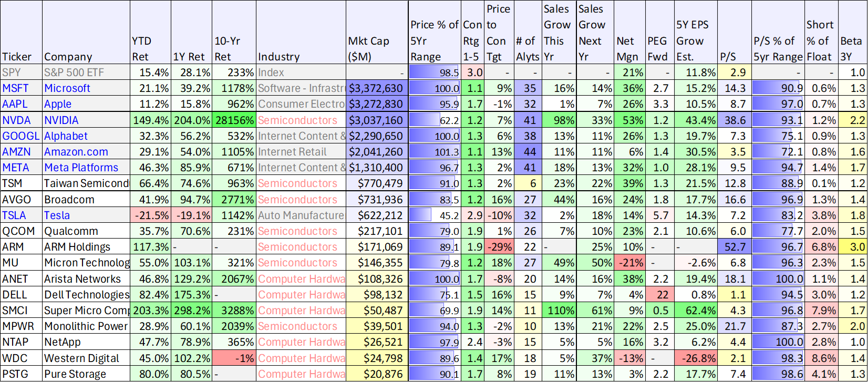Open the Tesla company link

57,215
